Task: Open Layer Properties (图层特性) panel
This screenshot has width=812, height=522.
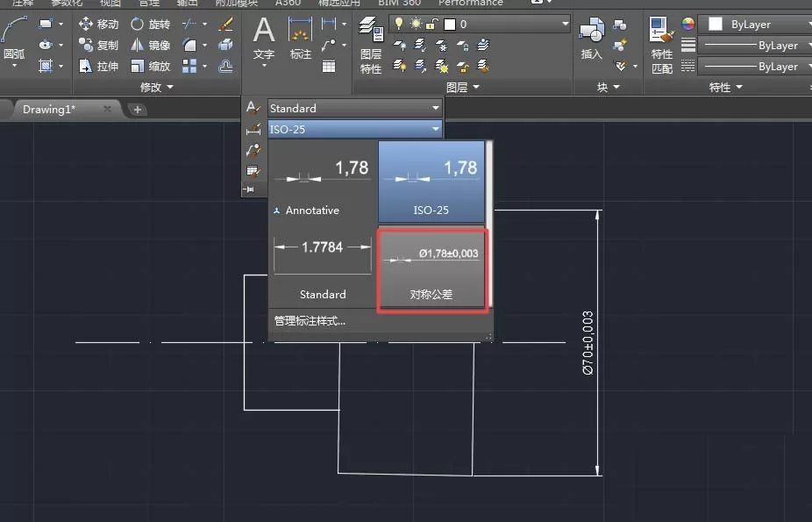Action: coord(371,46)
